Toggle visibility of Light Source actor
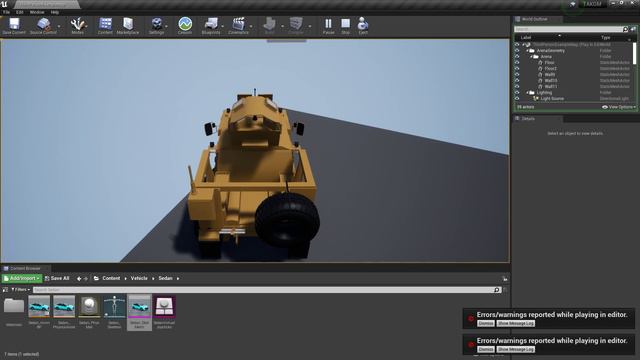640x360 pixels. tap(517, 98)
